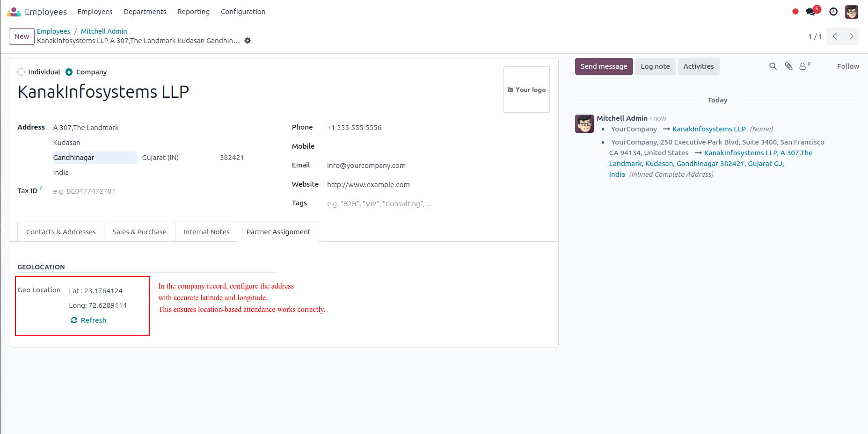Edit the ZIP field 382421

[x=247, y=158]
